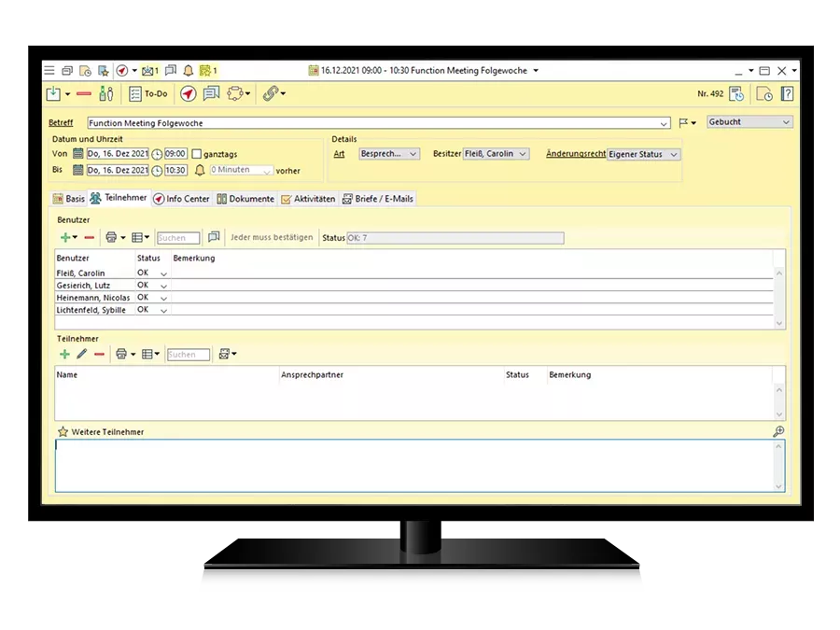840x630 pixels.
Task: Click the red delete minus icon in top toolbar
Action: point(84,94)
